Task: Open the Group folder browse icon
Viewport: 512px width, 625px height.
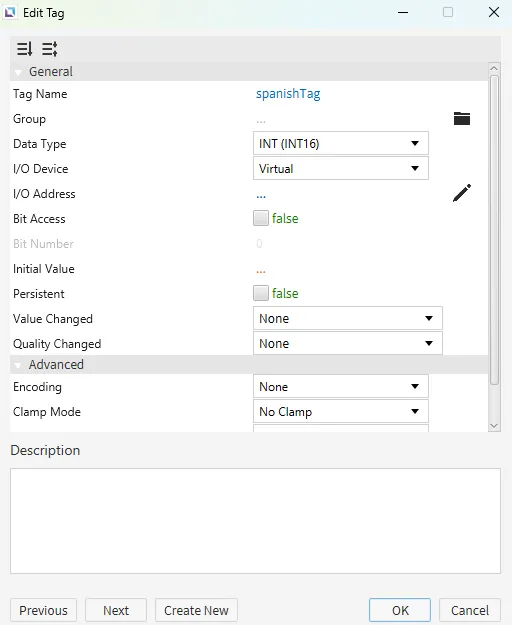Action: click(x=462, y=118)
